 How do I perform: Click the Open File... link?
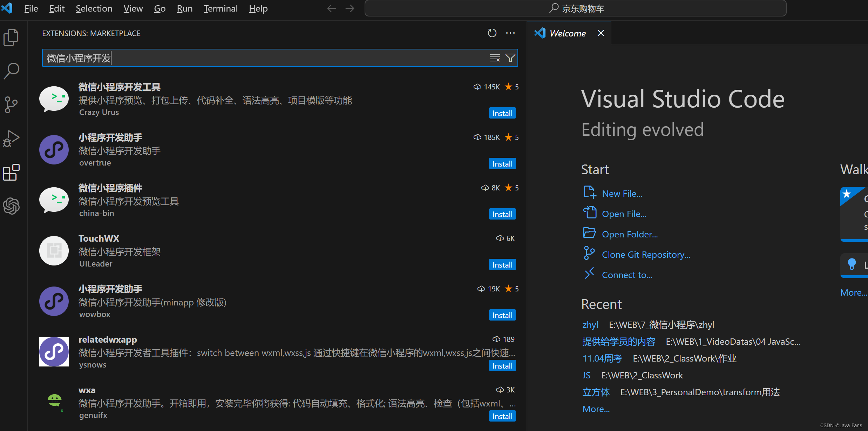(x=624, y=214)
